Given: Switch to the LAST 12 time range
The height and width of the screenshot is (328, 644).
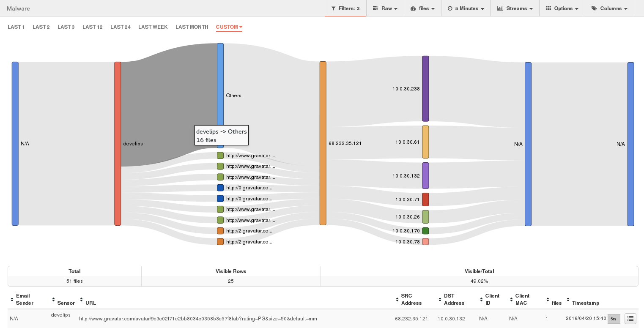Looking at the screenshot, I should coord(93,27).
